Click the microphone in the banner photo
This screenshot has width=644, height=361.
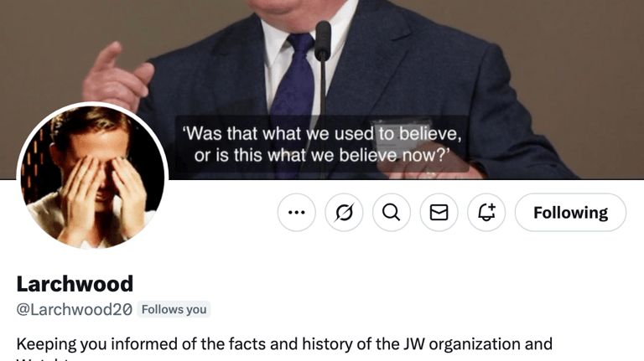click(x=323, y=41)
